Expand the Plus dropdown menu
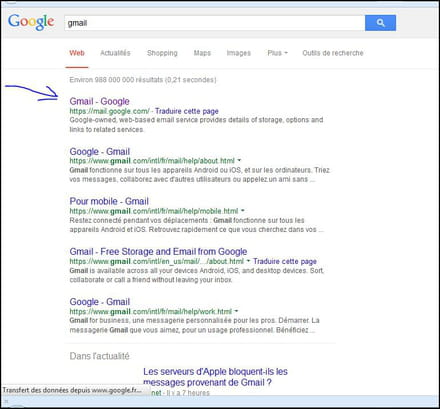The width and height of the screenshot is (440, 409). tap(278, 53)
